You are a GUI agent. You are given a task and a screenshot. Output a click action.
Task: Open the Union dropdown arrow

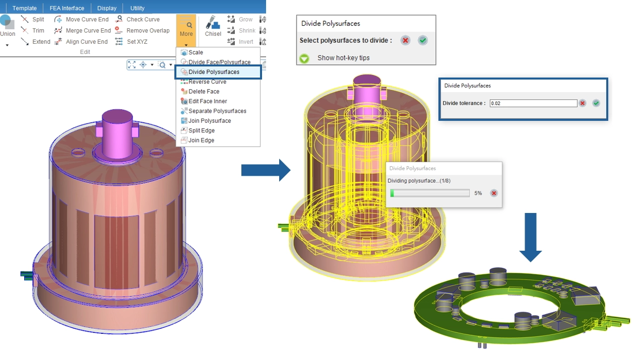click(x=7, y=45)
